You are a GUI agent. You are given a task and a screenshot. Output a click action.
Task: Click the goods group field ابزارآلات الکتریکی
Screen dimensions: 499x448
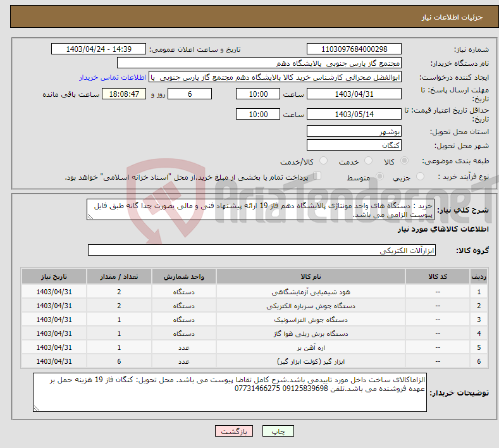click(262, 251)
